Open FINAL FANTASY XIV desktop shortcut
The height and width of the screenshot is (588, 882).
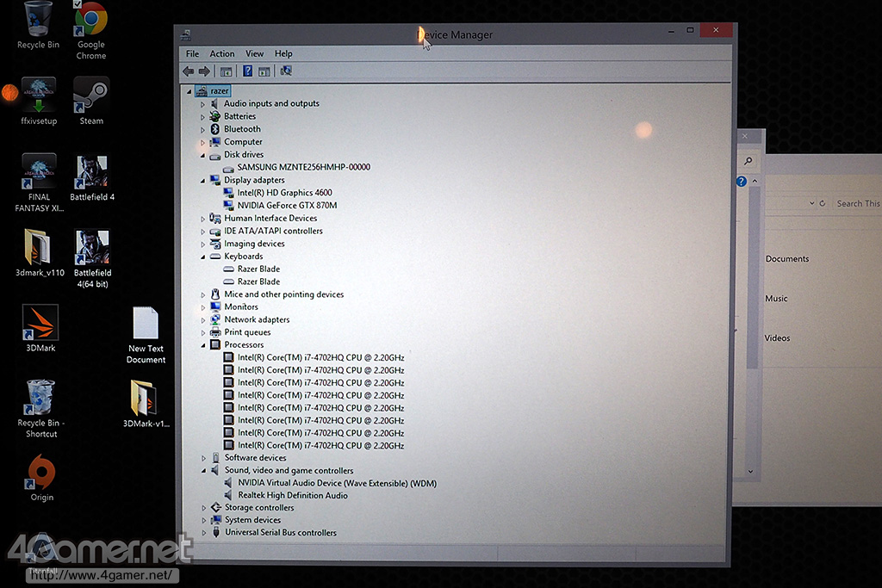(x=40, y=183)
